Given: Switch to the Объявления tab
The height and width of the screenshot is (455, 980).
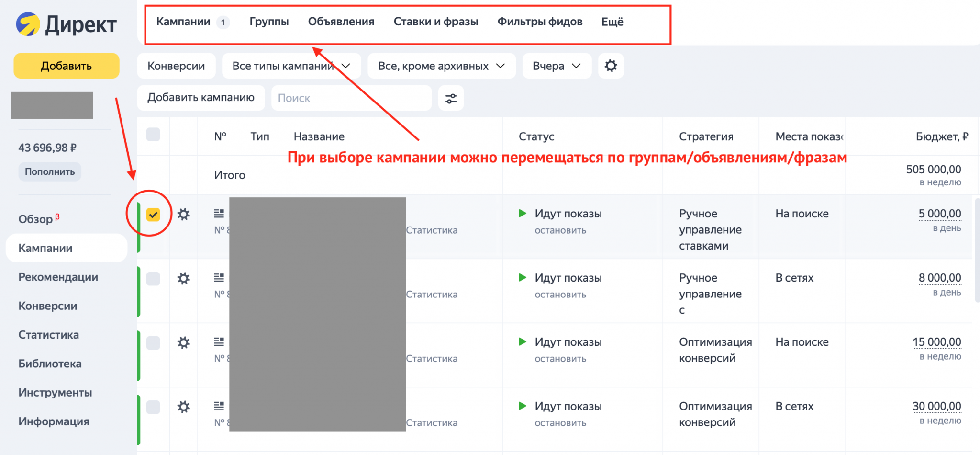Looking at the screenshot, I should tap(341, 22).
